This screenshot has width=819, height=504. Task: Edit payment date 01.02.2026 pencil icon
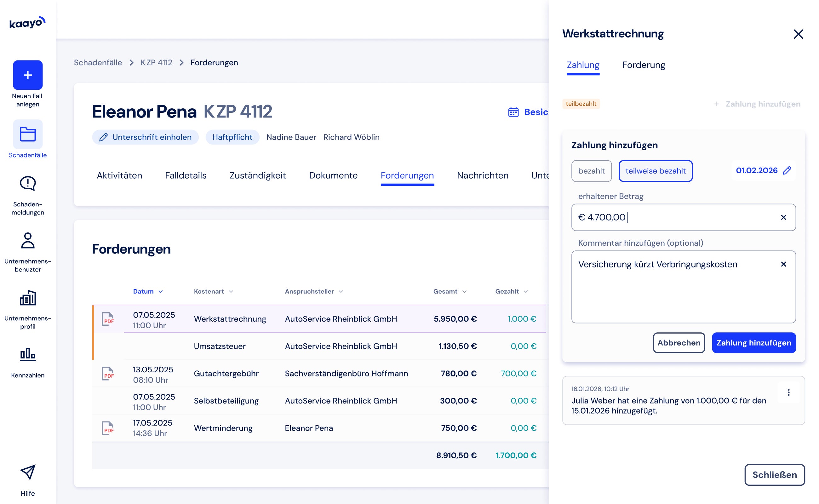[787, 171]
